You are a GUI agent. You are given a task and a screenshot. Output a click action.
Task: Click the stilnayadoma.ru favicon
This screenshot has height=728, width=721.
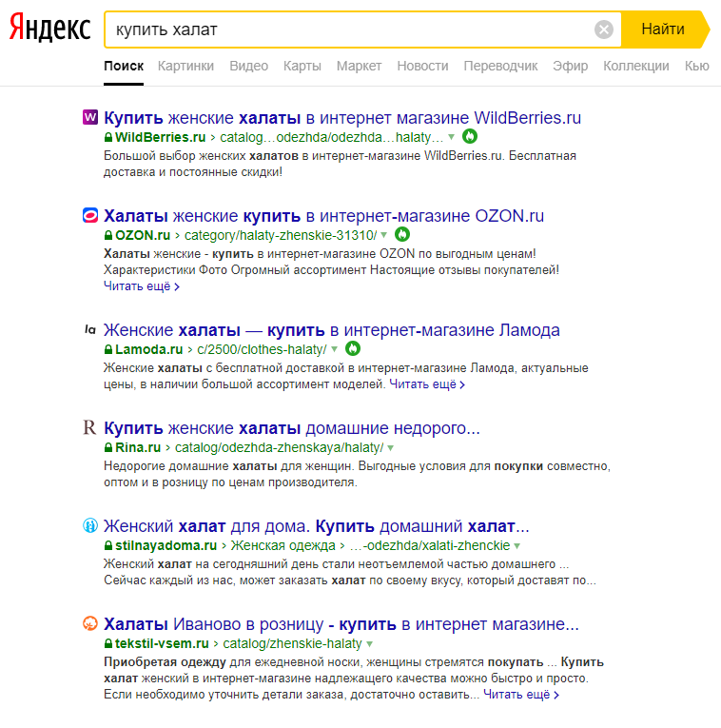coord(90,525)
